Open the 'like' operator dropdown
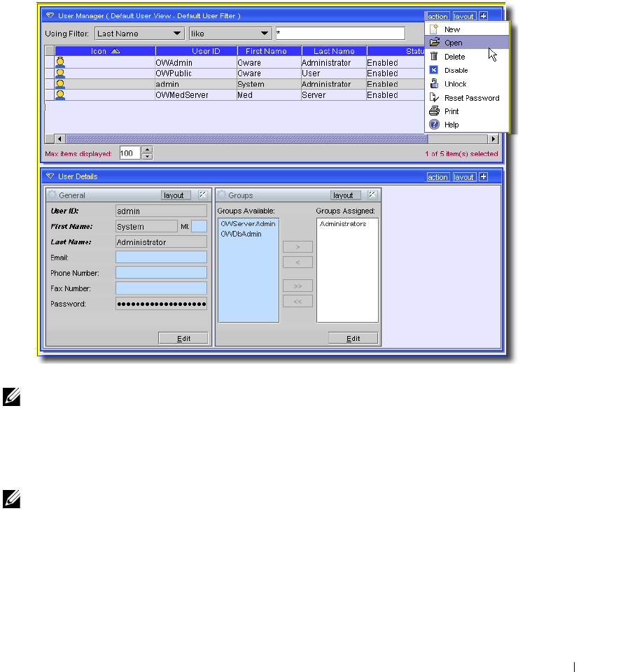Screen dimensions: 630x672 click(x=230, y=34)
